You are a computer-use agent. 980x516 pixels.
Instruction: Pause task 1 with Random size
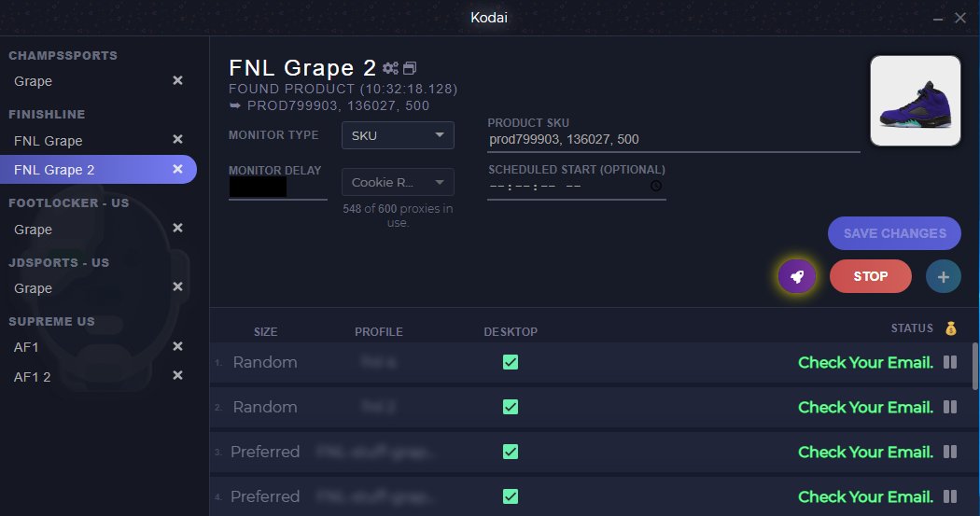pos(950,362)
